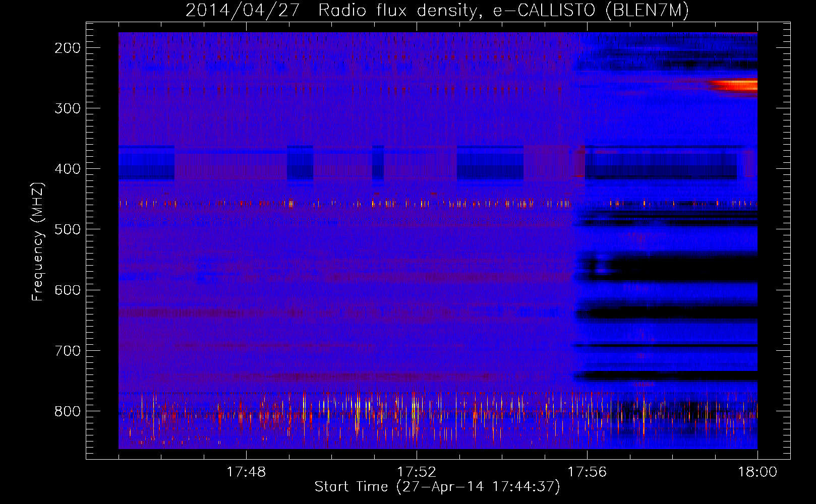Click the 700 frequency tick label

[67, 351]
